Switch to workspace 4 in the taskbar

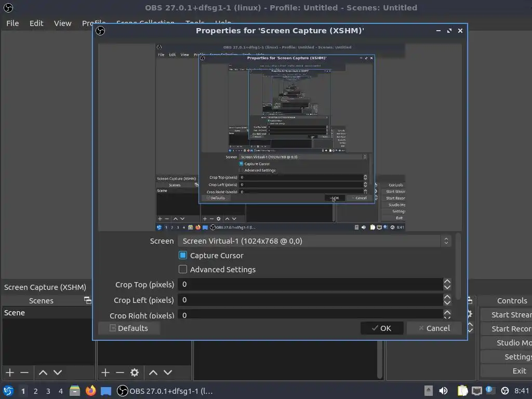tap(61, 391)
